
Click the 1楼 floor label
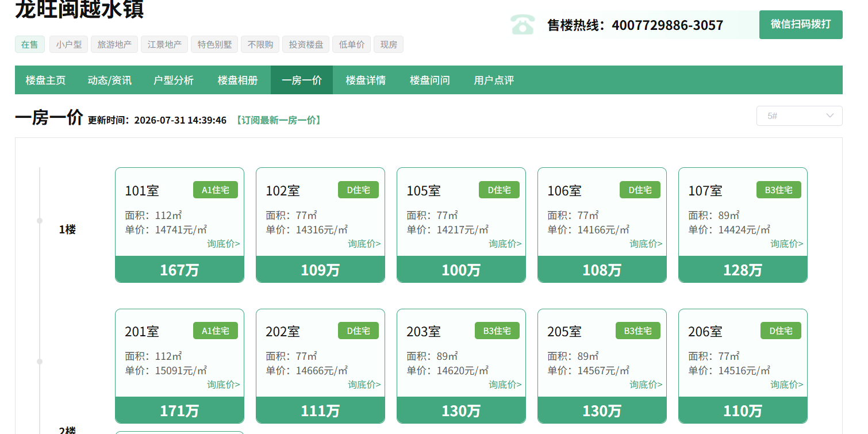click(x=67, y=229)
